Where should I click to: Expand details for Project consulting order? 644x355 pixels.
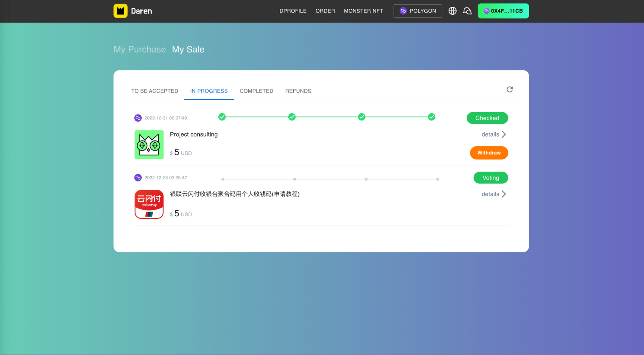(x=494, y=134)
